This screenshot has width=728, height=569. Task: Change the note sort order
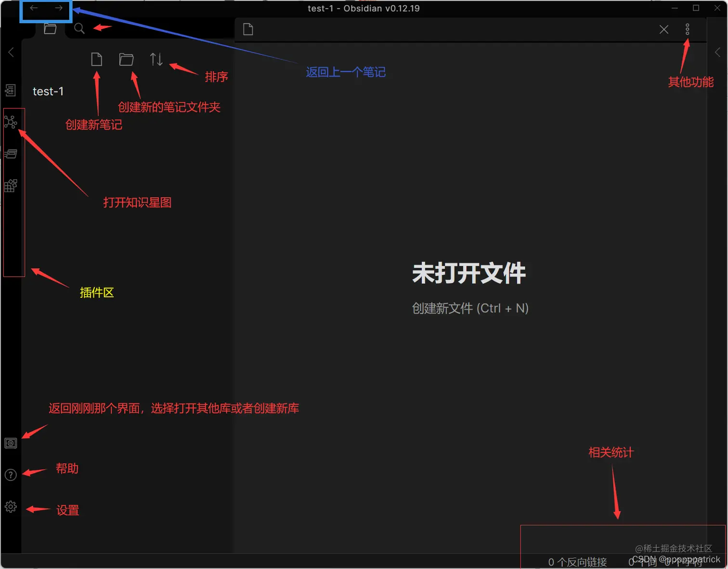click(156, 59)
